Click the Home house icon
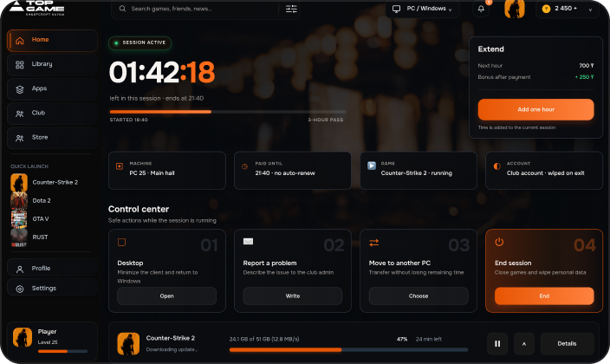This screenshot has height=364, width=610. pos(20,41)
